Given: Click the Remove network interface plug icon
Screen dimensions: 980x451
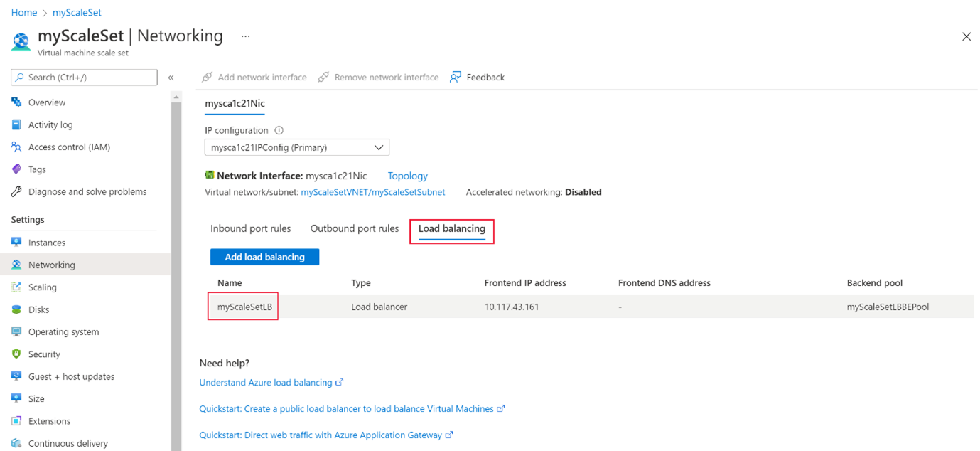Looking at the screenshot, I should (323, 77).
